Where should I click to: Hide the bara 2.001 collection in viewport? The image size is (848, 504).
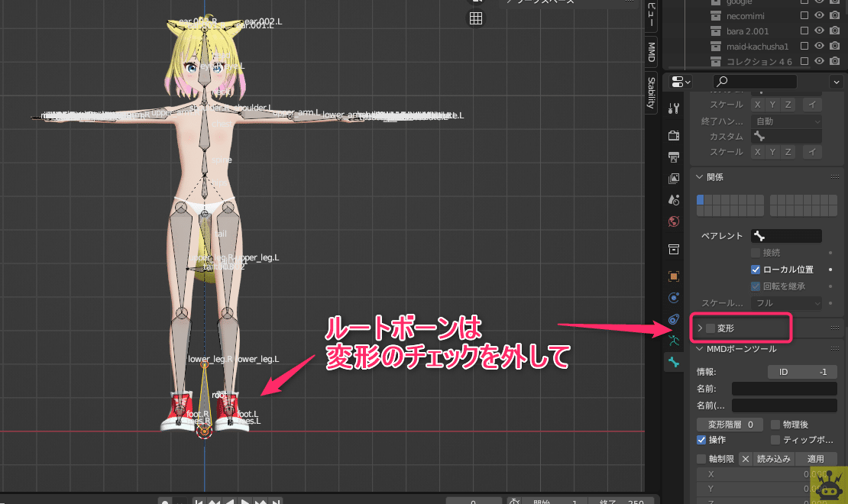819,31
